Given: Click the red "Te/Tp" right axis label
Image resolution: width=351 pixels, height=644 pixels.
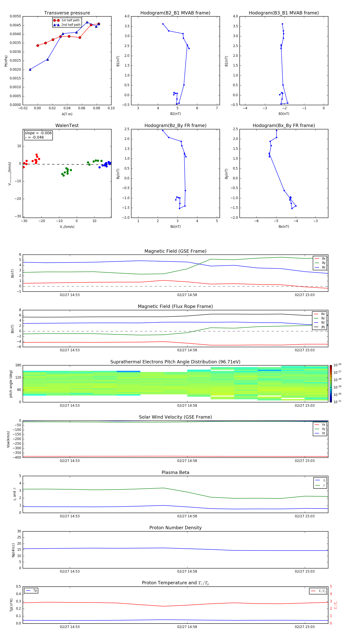Looking at the screenshot, I should [x=336, y=605].
